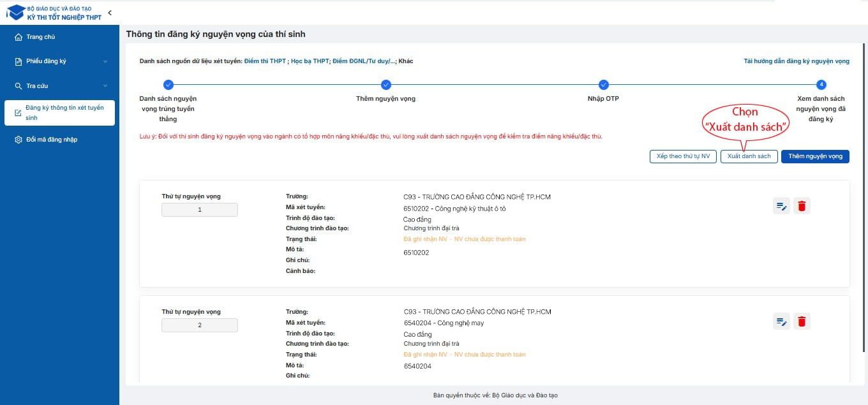Select the Nhập OTP step circle
Screen dimensions: 868x405
(603, 85)
